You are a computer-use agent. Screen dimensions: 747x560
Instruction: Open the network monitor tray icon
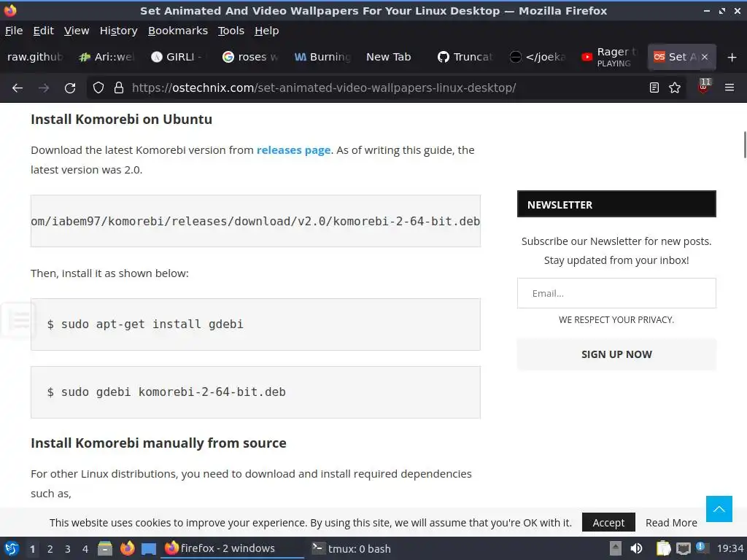click(x=683, y=548)
